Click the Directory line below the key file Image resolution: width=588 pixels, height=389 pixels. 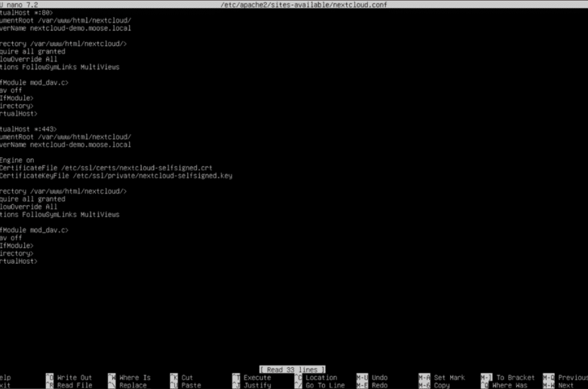pyautogui.click(x=63, y=191)
